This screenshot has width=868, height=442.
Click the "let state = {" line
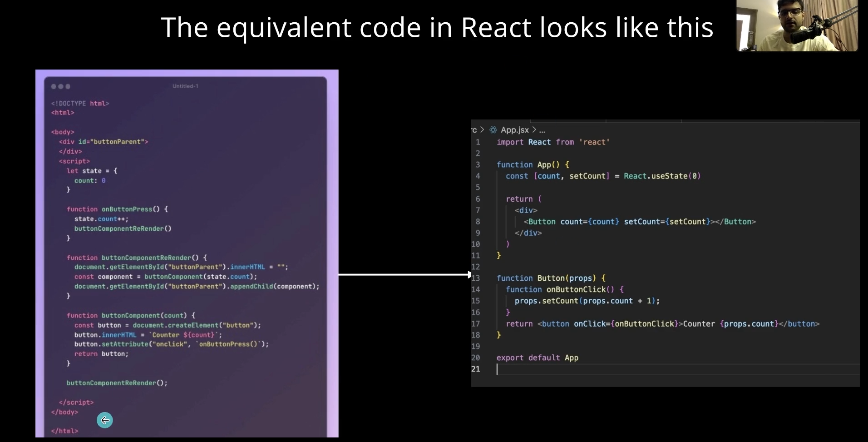92,171
